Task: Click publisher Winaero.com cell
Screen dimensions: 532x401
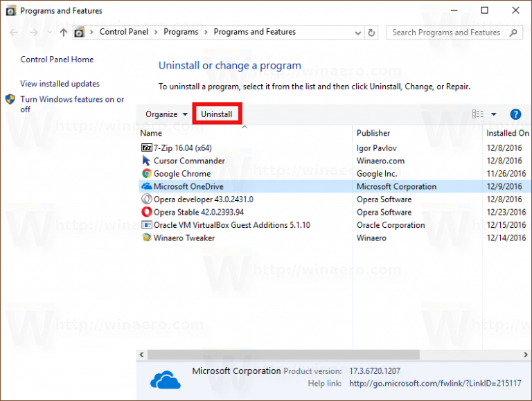Action: click(381, 161)
